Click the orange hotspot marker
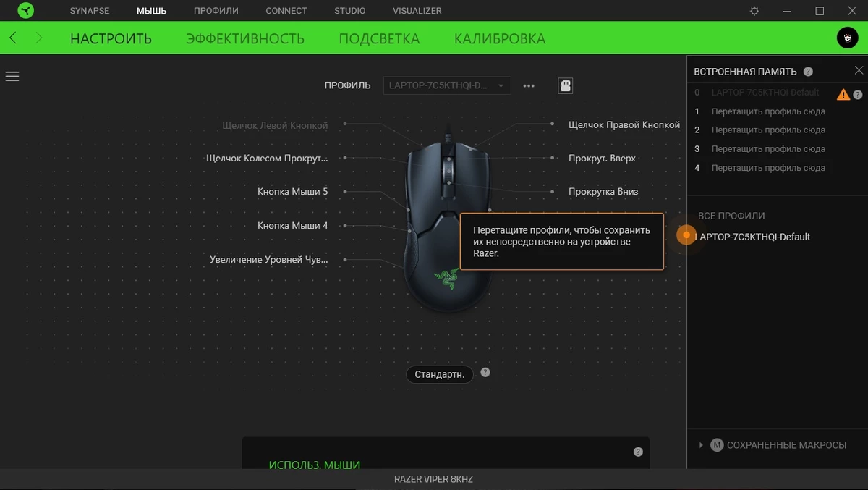The height and width of the screenshot is (490, 868). tap(686, 235)
